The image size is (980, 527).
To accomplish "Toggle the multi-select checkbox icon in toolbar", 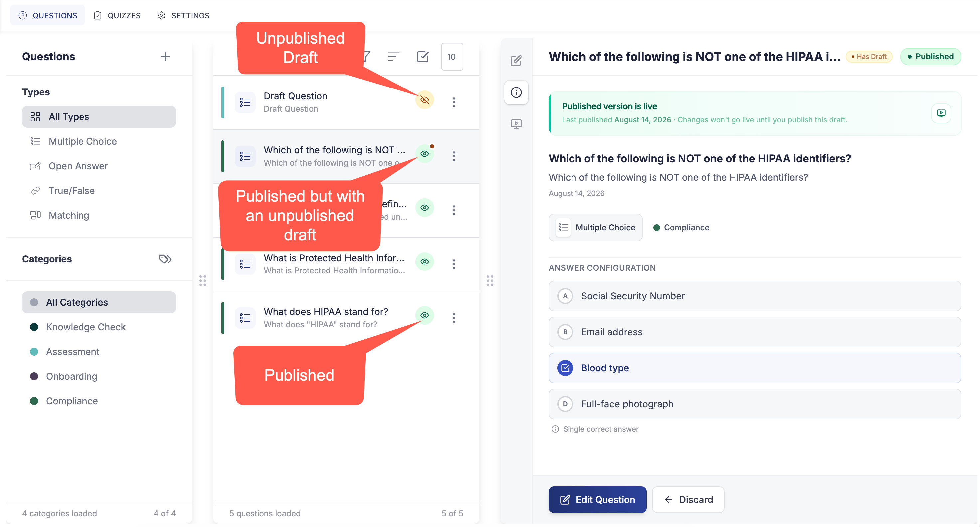I will pyautogui.click(x=423, y=57).
